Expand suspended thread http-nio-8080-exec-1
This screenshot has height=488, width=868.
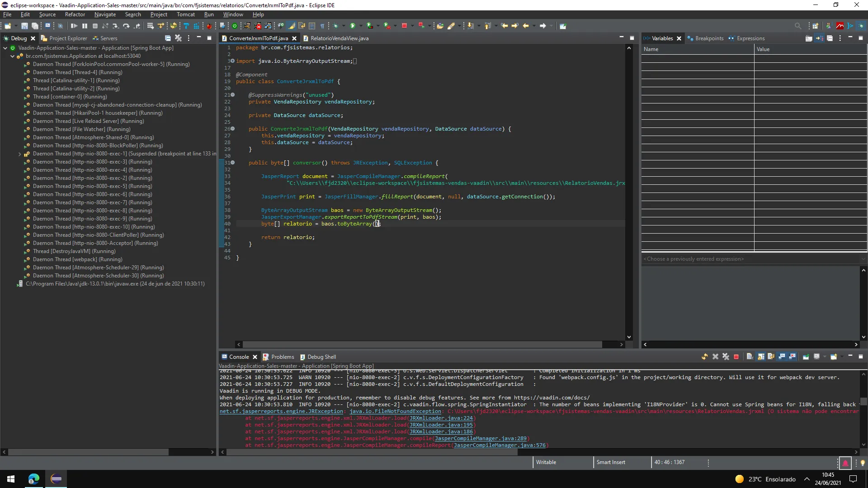[x=19, y=154]
